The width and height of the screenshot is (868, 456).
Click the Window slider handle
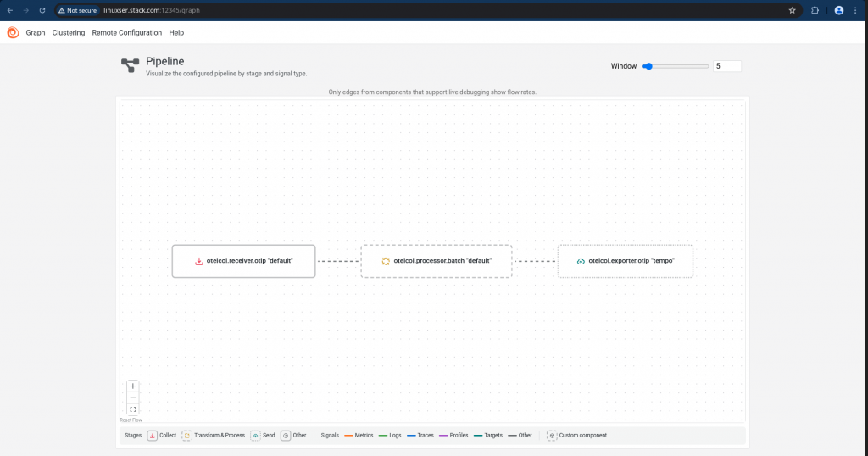click(x=648, y=66)
